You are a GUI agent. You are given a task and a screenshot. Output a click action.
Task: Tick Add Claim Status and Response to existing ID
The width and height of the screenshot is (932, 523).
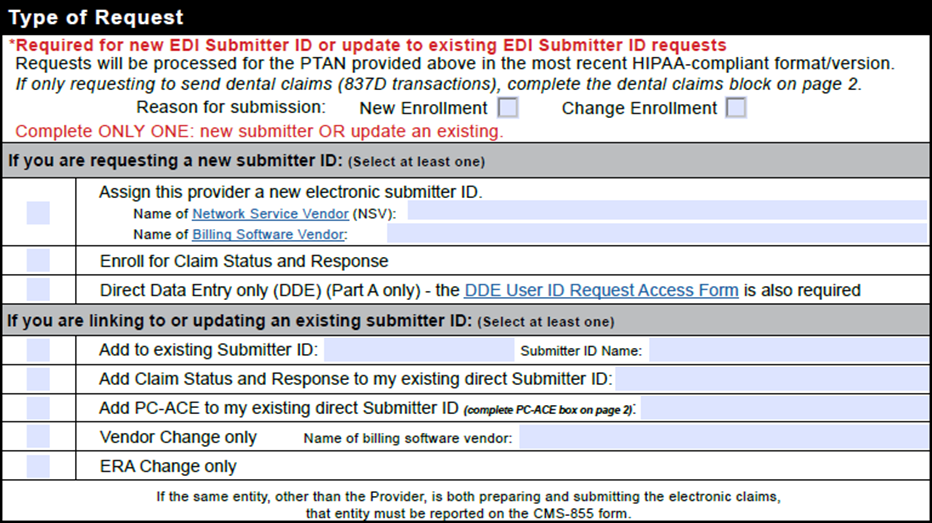coord(38,379)
